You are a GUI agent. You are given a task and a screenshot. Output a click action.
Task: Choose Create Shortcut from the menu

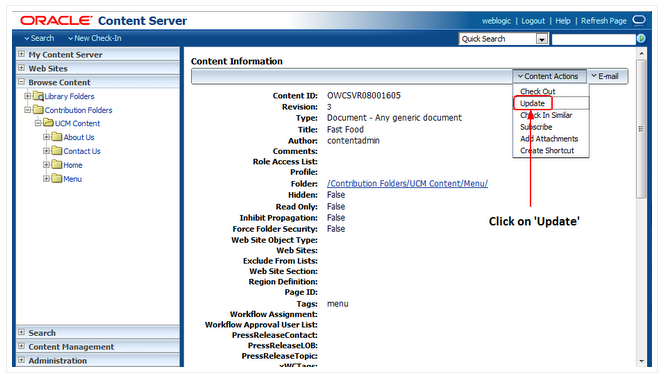click(x=547, y=151)
